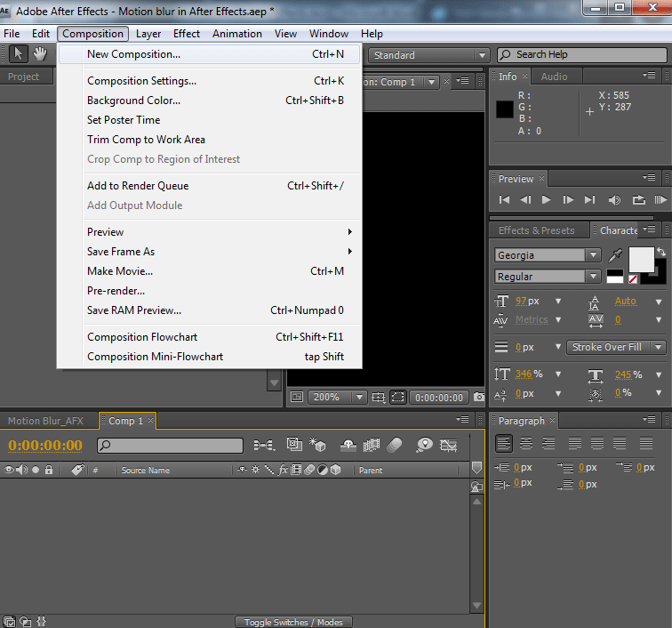
Task: Click the Lock column icon in timeline
Action: [49, 470]
